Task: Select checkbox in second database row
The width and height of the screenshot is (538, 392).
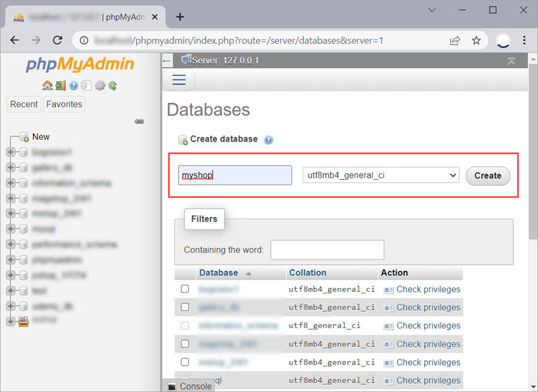Action: pos(185,307)
